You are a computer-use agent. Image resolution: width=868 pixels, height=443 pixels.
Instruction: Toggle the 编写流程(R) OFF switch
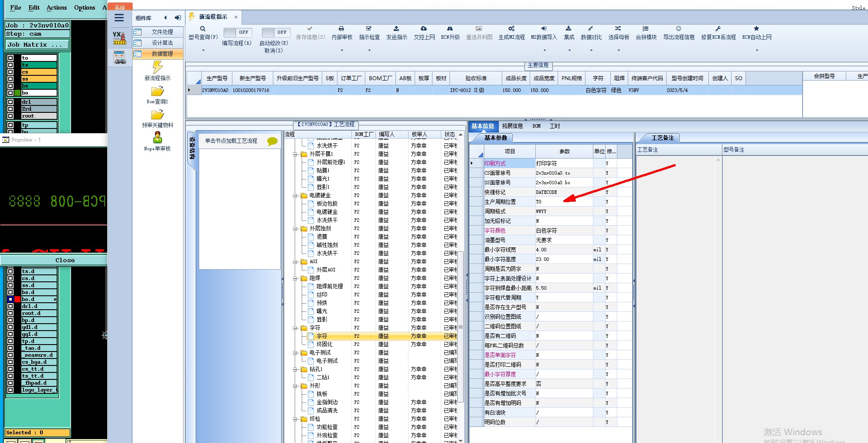[238, 32]
